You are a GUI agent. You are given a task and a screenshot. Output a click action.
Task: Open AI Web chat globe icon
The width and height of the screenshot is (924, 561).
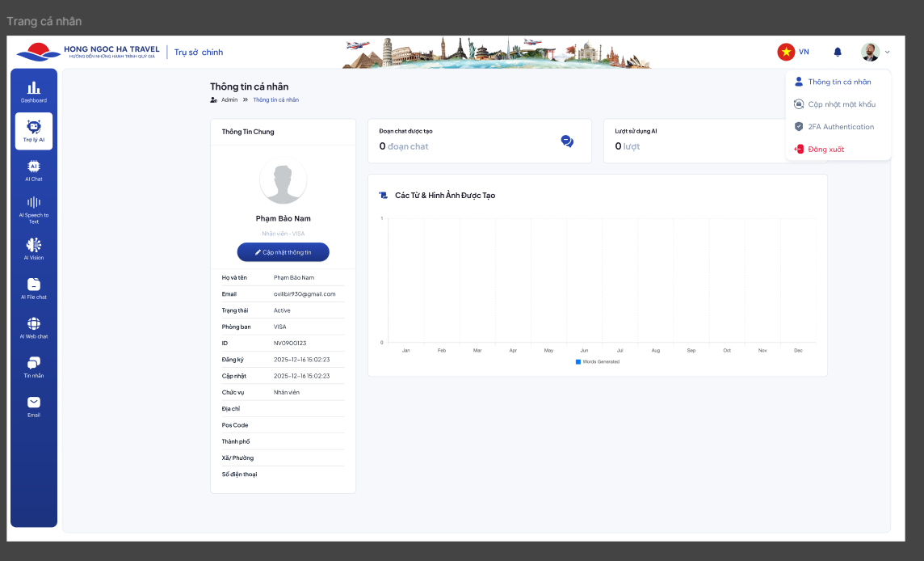click(33, 327)
